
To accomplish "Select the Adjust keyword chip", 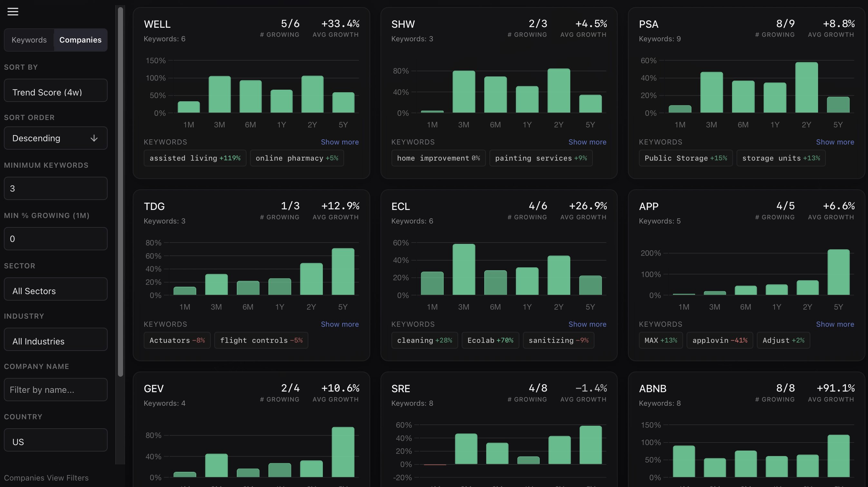I will [784, 340].
